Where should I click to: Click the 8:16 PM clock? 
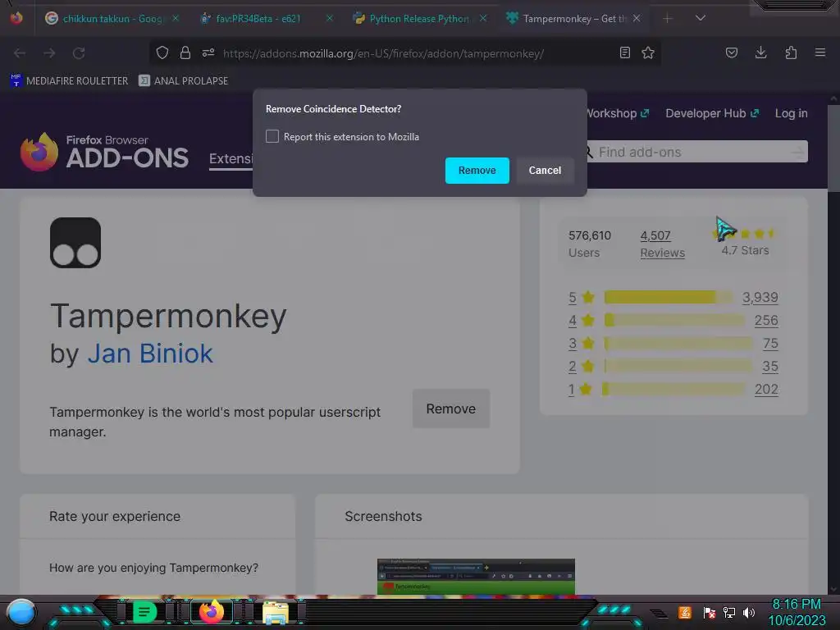pos(796,605)
